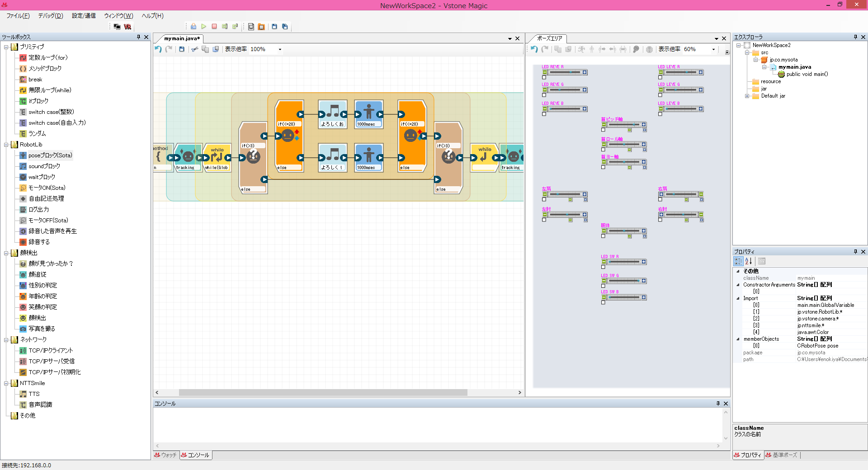Click plus button on LED REYE B slider
This screenshot has width=868, height=470.
click(585, 109)
